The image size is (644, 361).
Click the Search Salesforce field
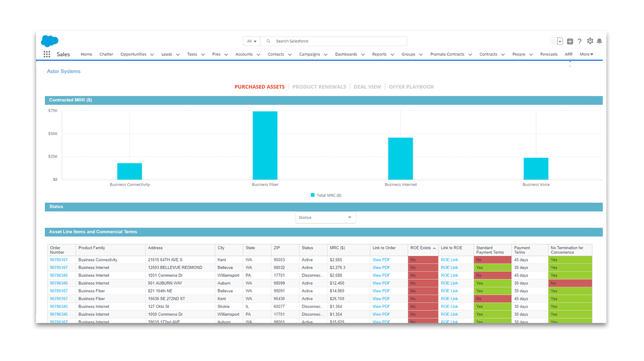pyautogui.click(x=334, y=41)
